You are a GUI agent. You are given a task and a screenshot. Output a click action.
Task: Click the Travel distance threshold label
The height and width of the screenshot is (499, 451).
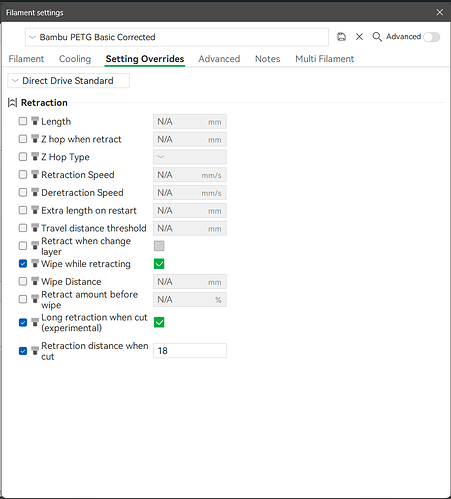(x=94, y=228)
